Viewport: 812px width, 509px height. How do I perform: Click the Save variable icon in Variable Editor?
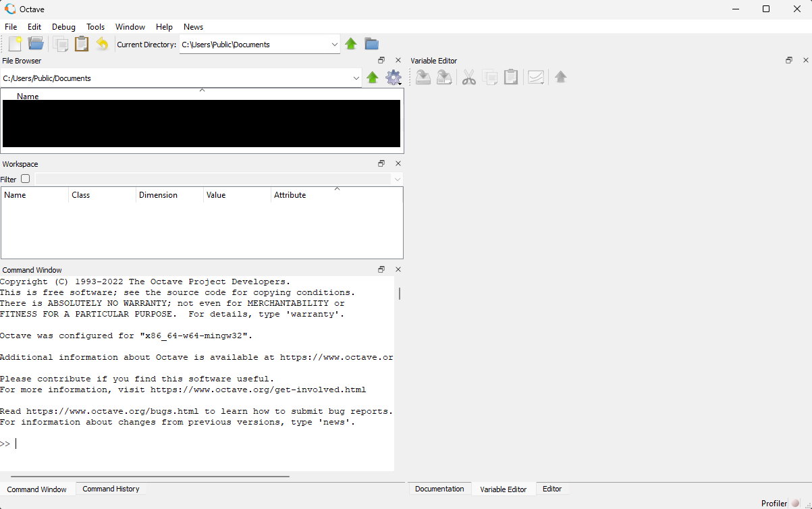point(423,78)
